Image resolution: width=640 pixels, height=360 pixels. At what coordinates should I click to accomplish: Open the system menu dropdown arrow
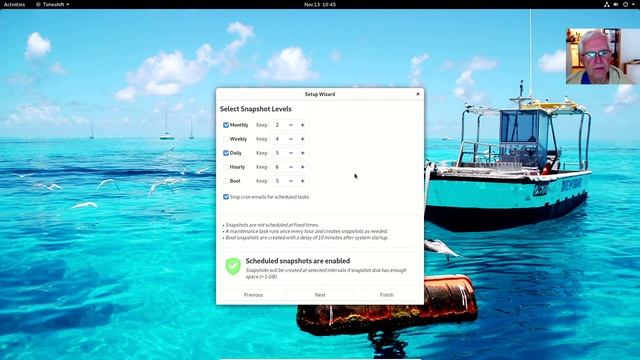634,4
